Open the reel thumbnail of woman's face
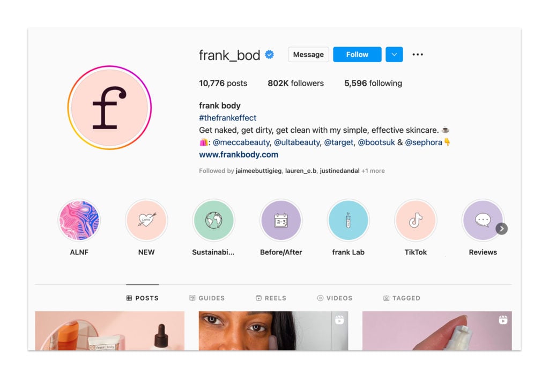549x392 pixels. (x=273, y=331)
